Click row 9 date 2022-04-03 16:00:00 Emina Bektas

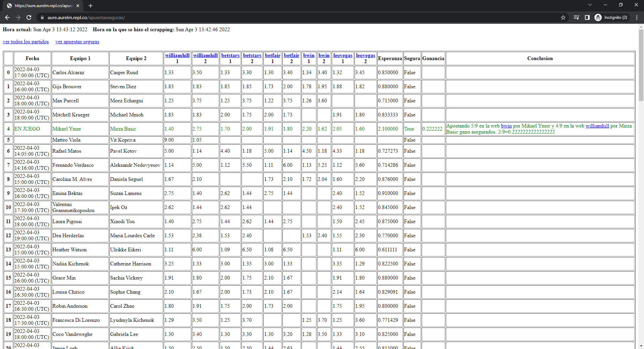pyautogui.click(x=33, y=193)
